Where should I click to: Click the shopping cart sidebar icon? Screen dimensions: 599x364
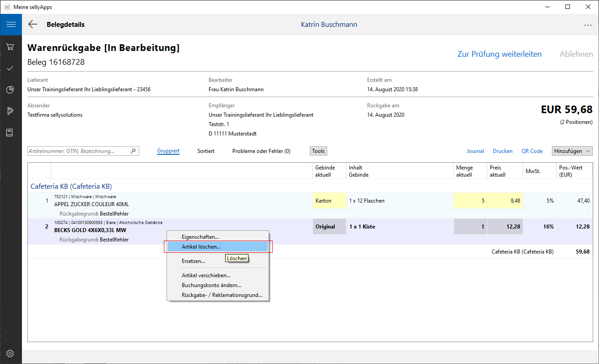(x=10, y=47)
